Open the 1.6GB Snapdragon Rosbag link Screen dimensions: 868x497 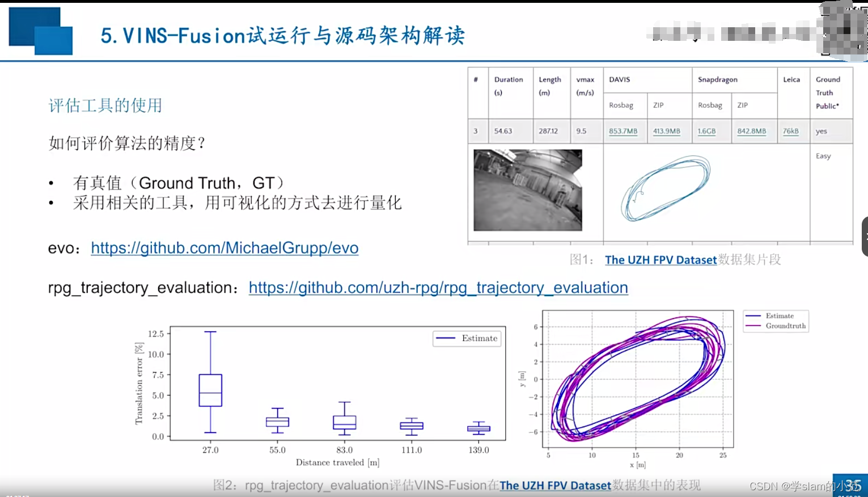(706, 131)
